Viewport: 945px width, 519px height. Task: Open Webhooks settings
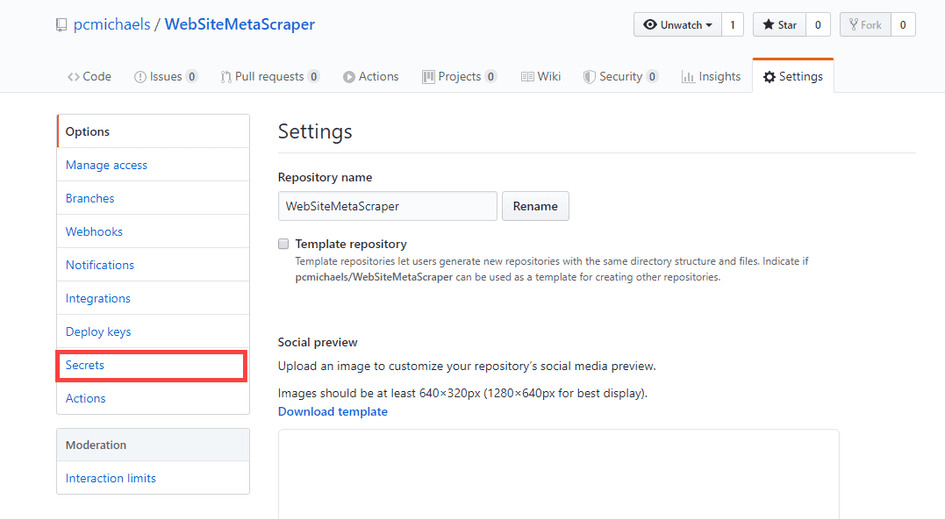[153, 231]
